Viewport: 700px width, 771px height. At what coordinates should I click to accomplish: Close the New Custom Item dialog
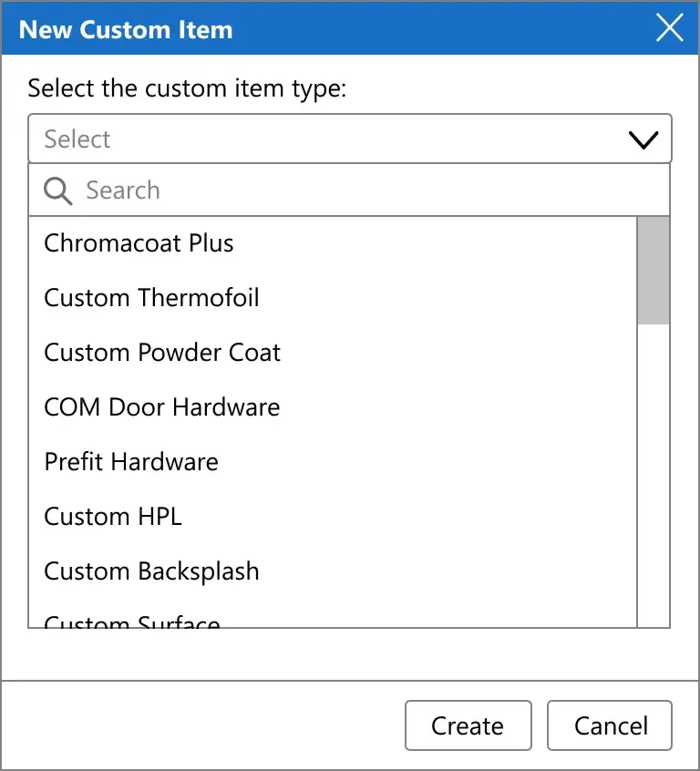pyautogui.click(x=670, y=28)
